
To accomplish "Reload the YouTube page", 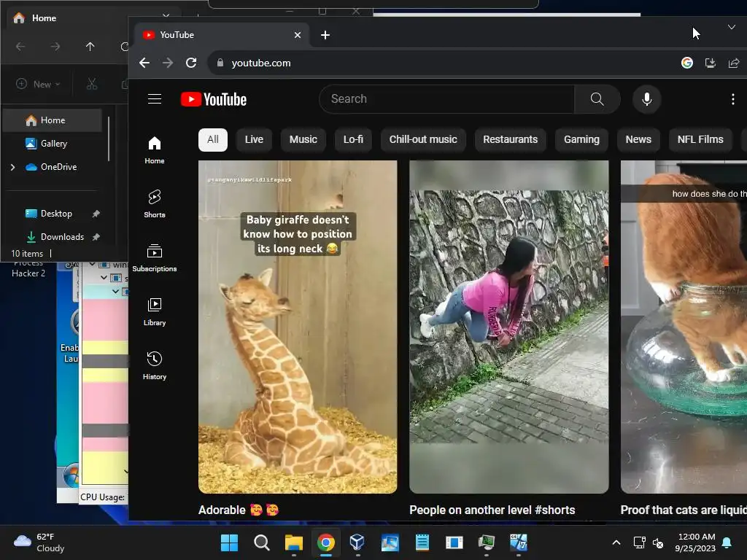I will [191, 63].
